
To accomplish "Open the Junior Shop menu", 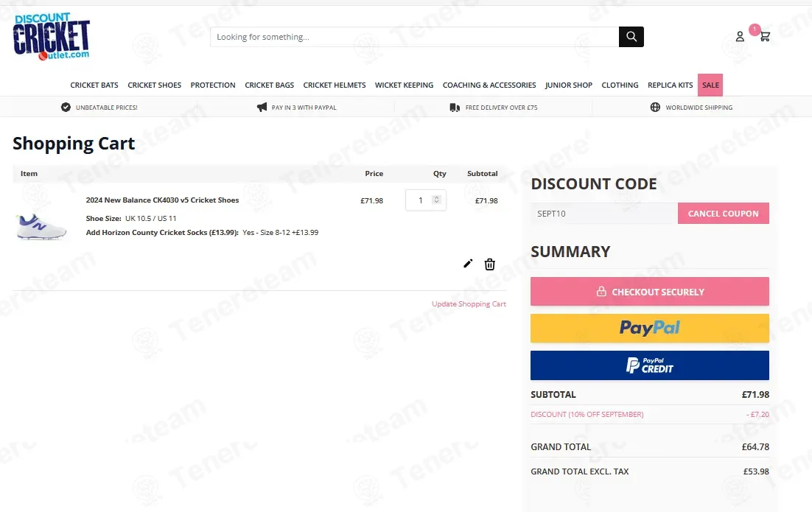I will [568, 85].
